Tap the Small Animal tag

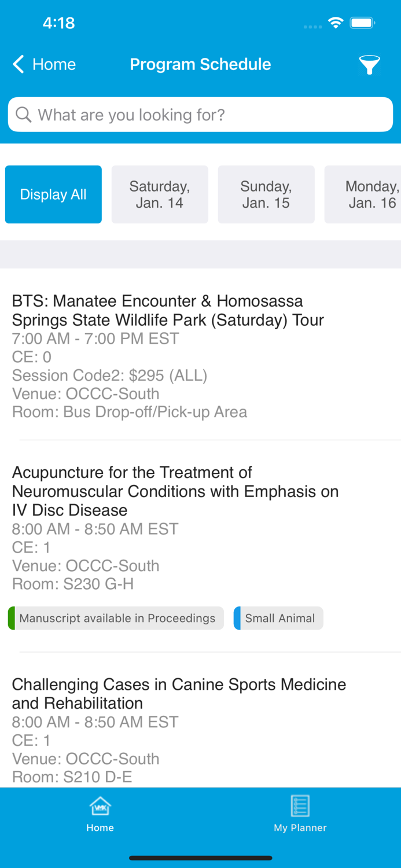(x=280, y=618)
